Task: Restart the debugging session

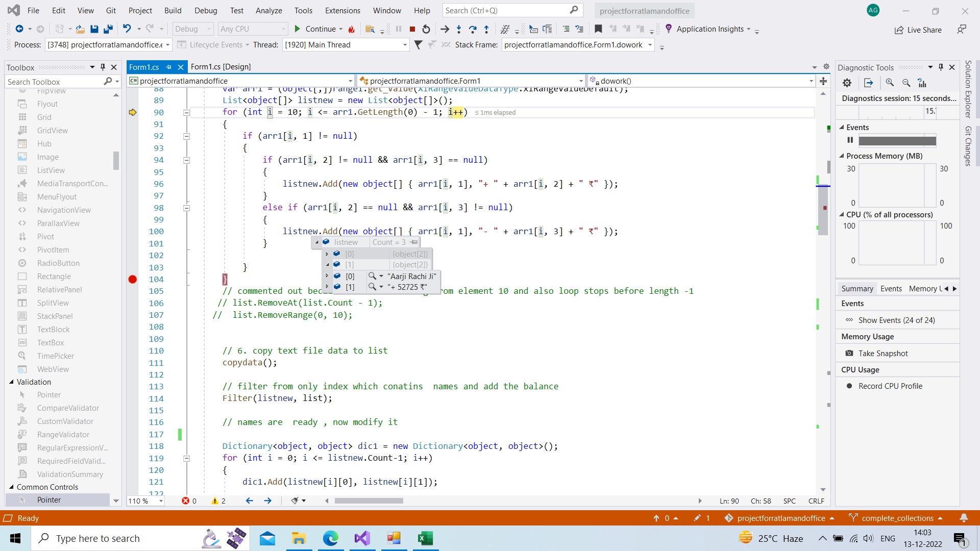Action: pyautogui.click(x=426, y=29)
